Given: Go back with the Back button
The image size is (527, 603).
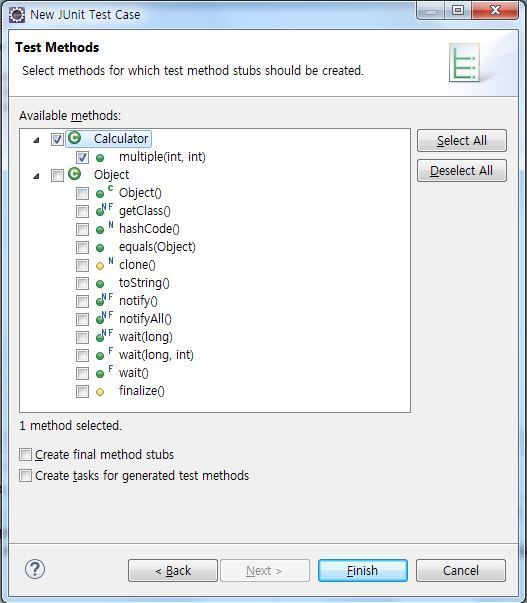Looking at the screenshot, I should 173,570.
